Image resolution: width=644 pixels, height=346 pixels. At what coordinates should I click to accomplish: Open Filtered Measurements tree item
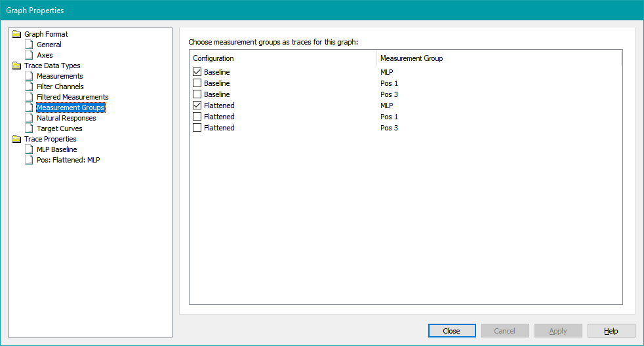tap(72, 97)
